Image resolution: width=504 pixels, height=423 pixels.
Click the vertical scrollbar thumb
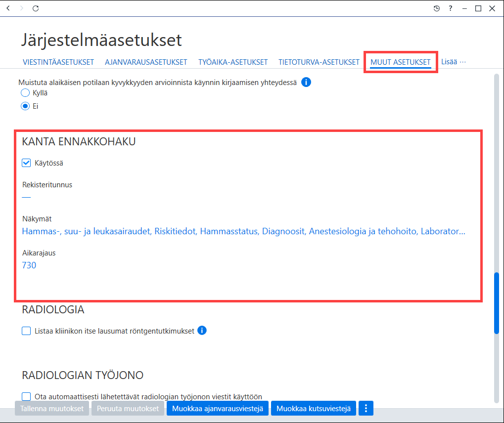click(x=497, y=303)
